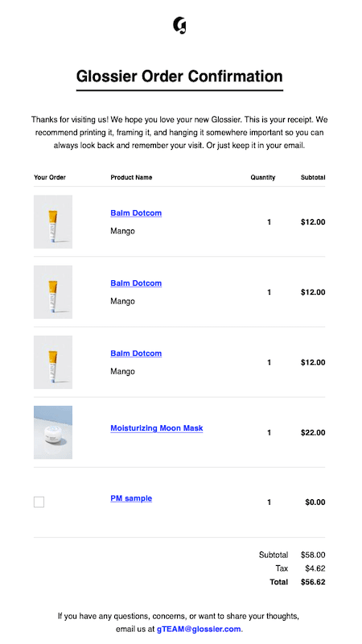Open the first Balm Dotcom product link

click(x=136, y=213)
